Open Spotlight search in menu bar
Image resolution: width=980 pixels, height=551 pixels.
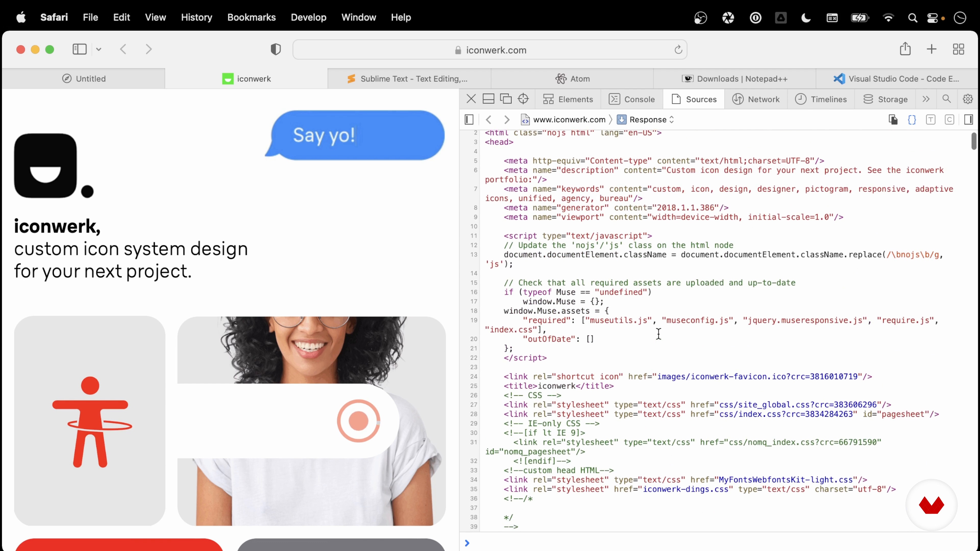click(x=912, y=18)
